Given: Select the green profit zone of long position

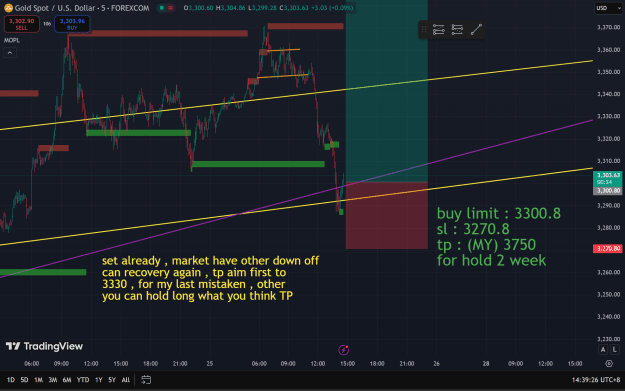Looking at the screenshot, I should pos(387,91).
